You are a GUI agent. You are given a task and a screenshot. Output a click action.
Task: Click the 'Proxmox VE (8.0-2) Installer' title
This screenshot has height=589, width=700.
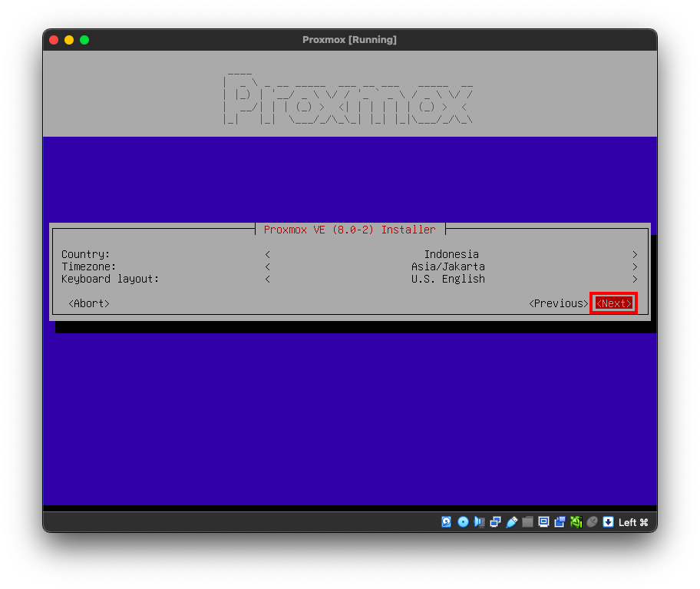click(x=349, y=230)
